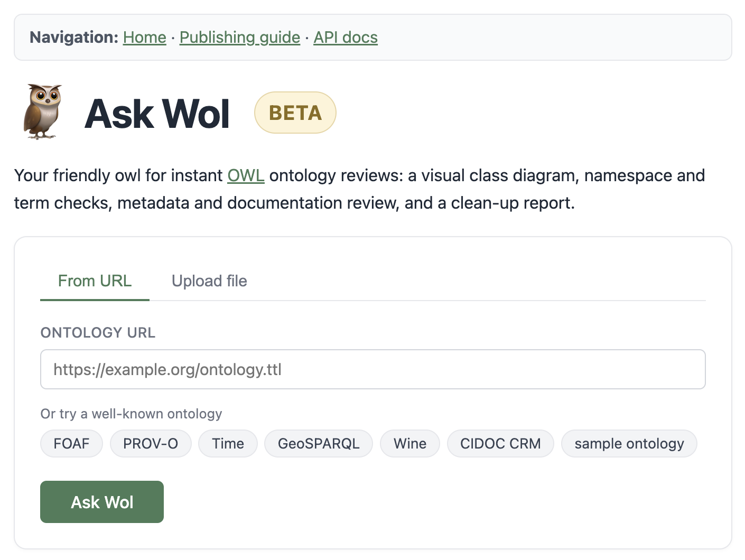Load the GeoSPARQL ontology chip

[x=319, y=443]
